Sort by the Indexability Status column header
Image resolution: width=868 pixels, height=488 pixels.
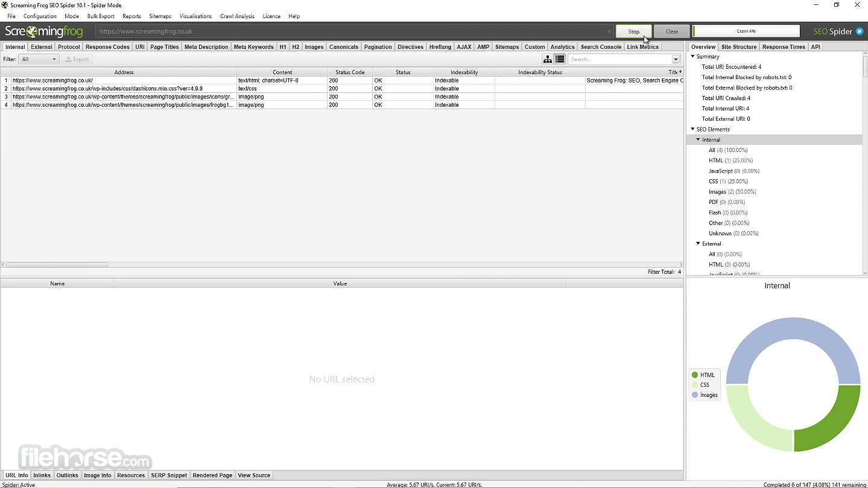tap(540, 72)
